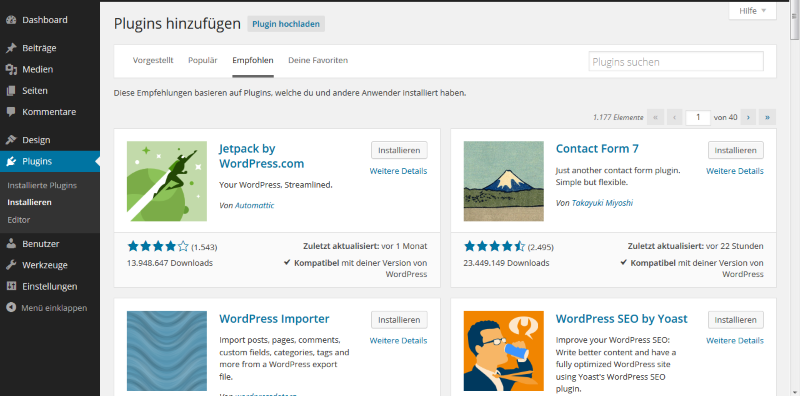
Task: Open the Kommentare menu
Action: 50,112
